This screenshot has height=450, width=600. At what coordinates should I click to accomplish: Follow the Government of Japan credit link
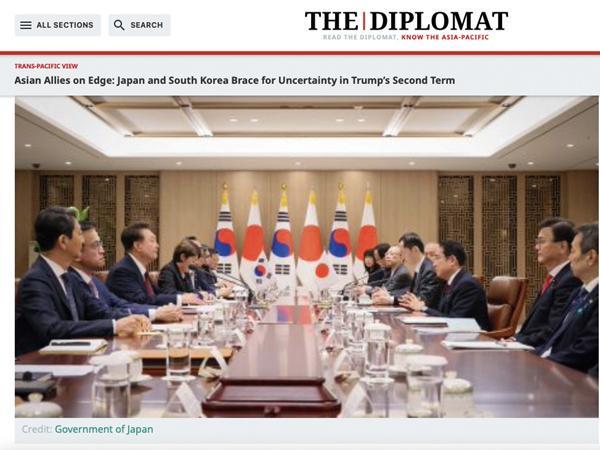tap(104, 429)
